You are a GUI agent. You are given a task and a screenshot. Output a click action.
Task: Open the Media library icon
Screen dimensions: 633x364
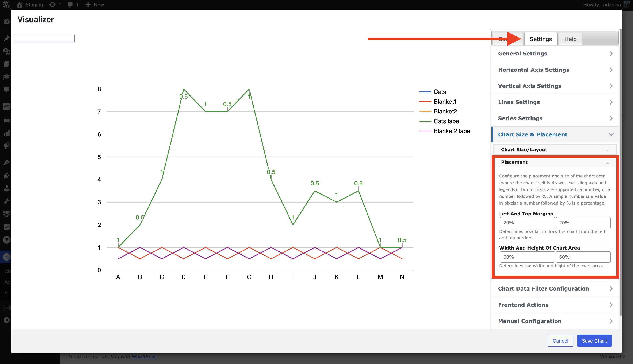point(7,51)
